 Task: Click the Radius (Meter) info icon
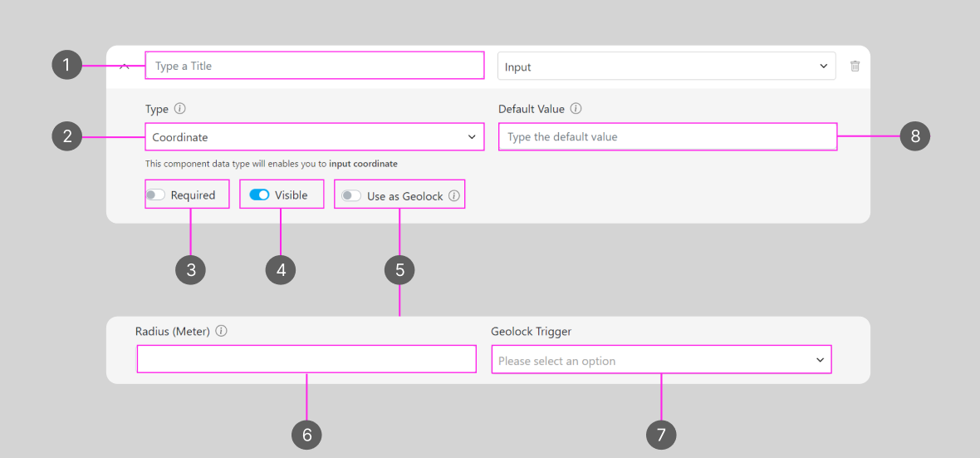coord(222,331)
